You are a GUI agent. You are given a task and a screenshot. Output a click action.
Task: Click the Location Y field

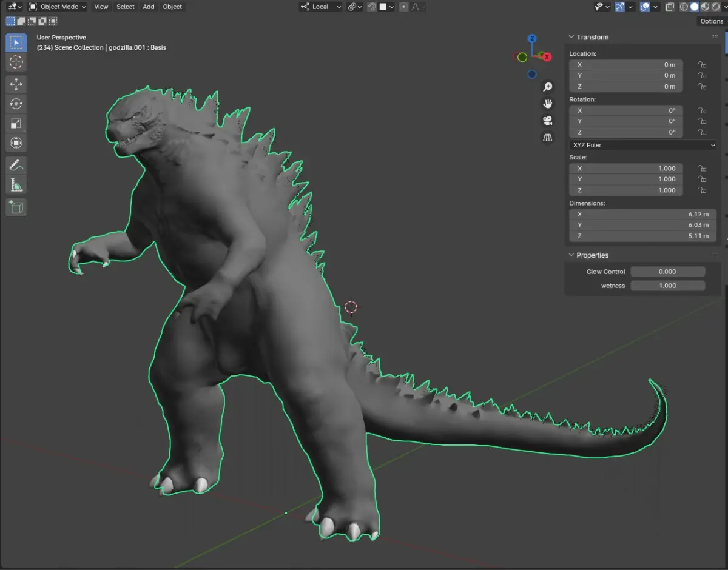(626, 76)
